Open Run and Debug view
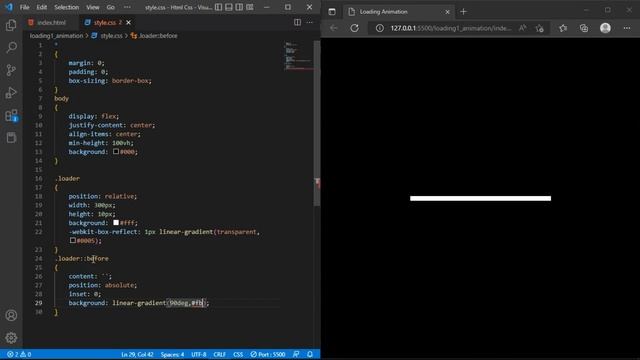This screenshot has width=640, height=360. (11, 93)
